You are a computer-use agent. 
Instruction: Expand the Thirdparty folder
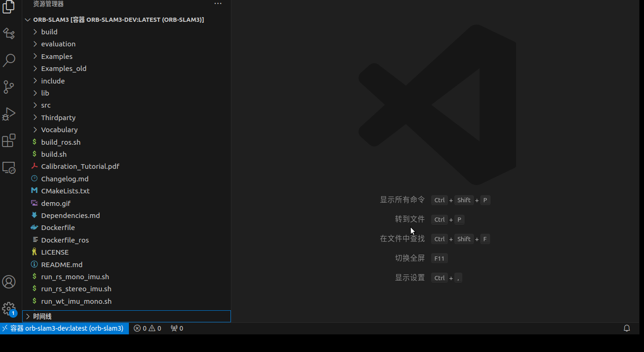[x=127, y=118]
